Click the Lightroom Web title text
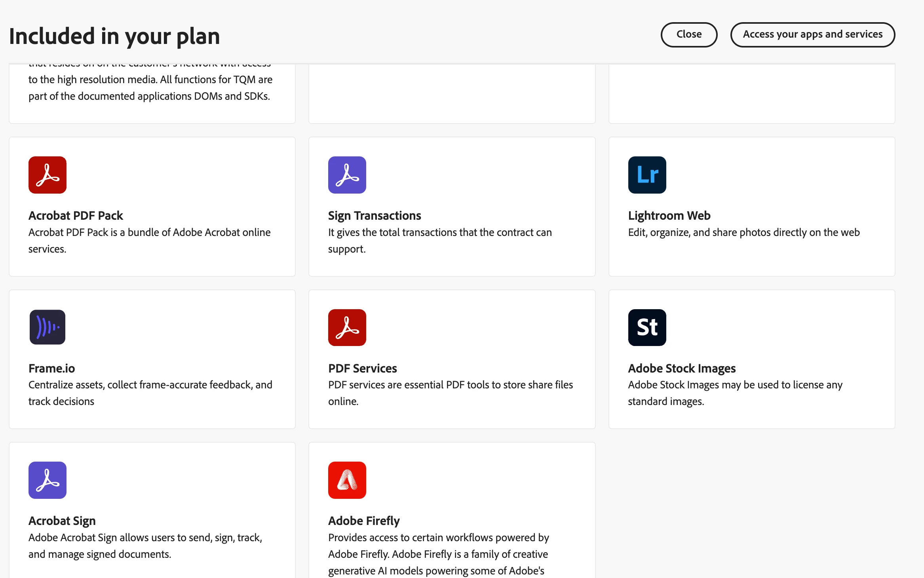Viewport: 924px width, 578px height. (x=669, y=216)
